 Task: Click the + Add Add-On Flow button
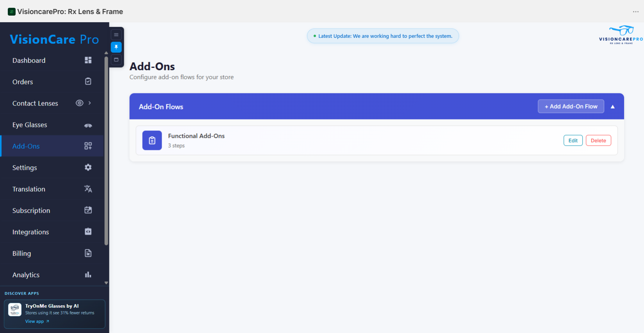point(571,107)
